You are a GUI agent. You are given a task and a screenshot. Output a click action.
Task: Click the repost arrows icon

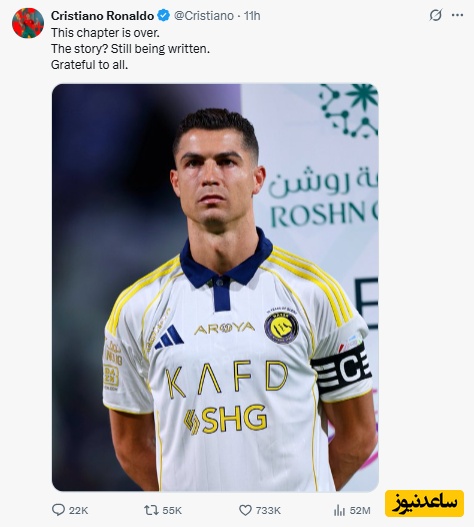tap(151, 510)
